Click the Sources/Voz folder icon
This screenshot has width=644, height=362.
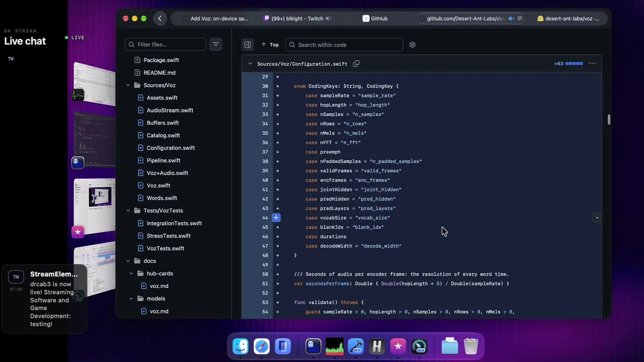137,85
